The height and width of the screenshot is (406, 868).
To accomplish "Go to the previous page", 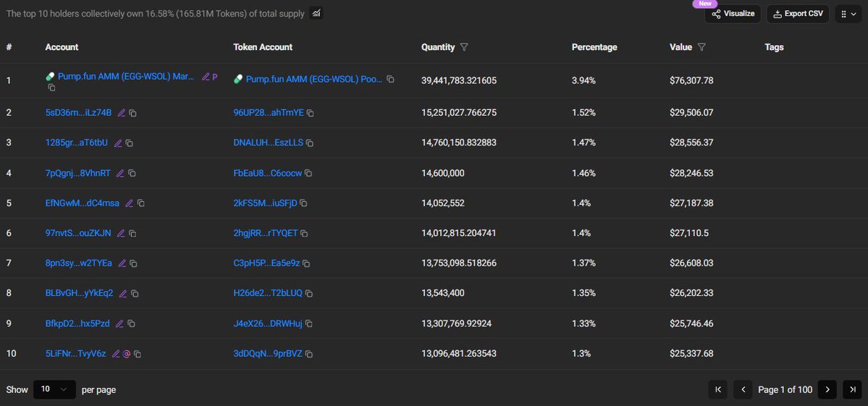I will (743, 389).
